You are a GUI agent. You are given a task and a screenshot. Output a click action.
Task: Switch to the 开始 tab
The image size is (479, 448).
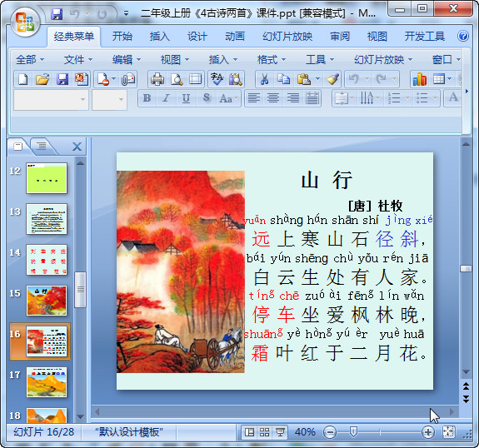pos(122,37)
